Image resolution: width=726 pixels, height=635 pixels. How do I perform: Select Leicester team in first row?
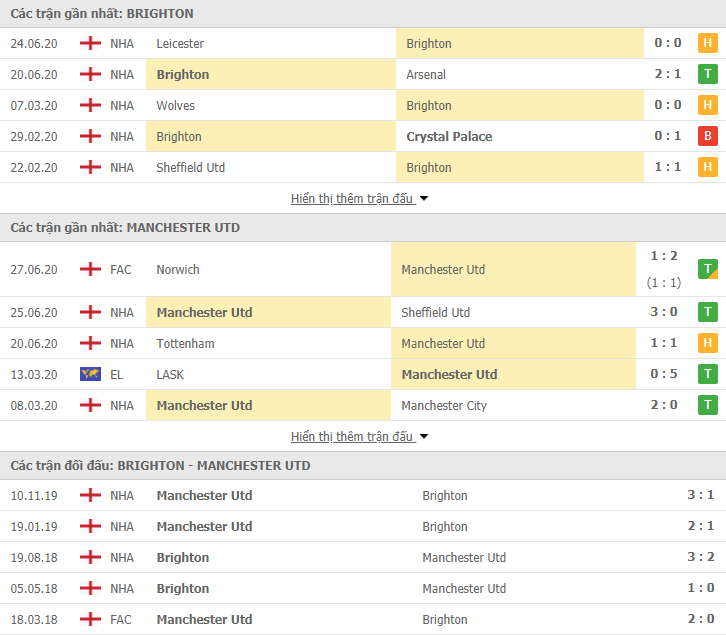tap(180, 44)
